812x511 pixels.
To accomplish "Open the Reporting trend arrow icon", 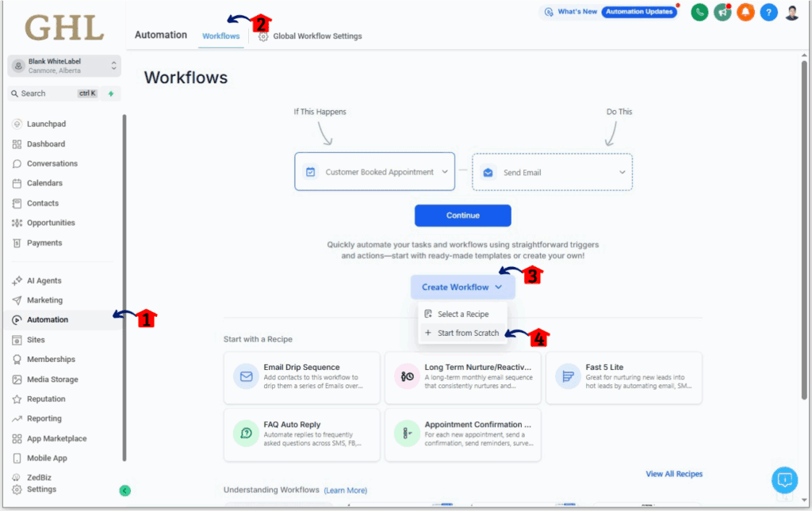I will pyautogui.click(x=17, y=418).
